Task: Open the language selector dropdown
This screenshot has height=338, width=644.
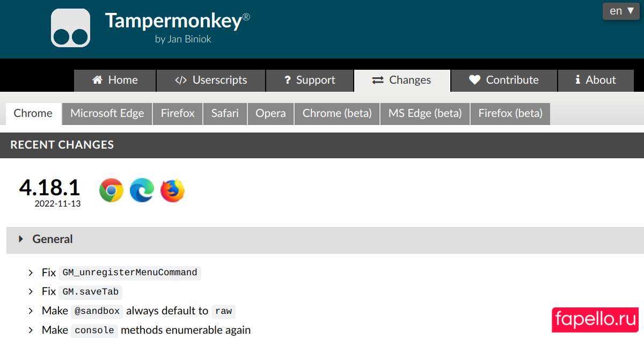Action: 621,11
